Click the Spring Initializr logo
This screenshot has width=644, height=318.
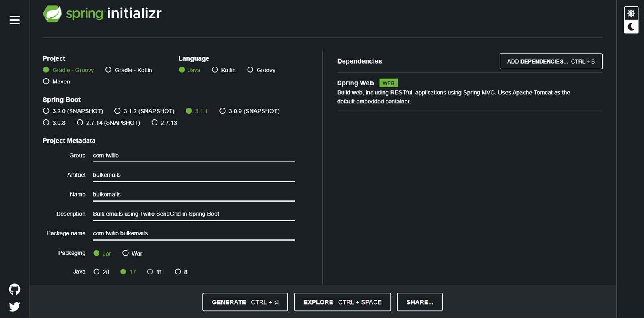tap(102, 13)
